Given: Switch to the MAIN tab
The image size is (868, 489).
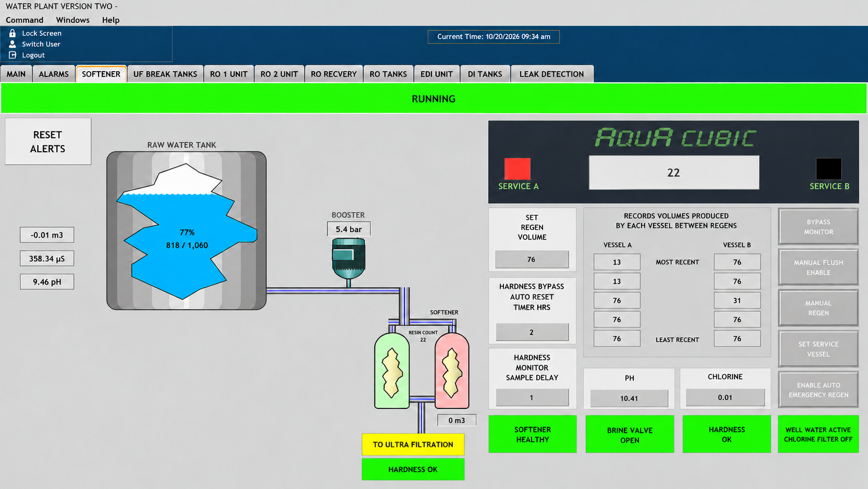Looking at the screenshot, I should tap(16, 74).
